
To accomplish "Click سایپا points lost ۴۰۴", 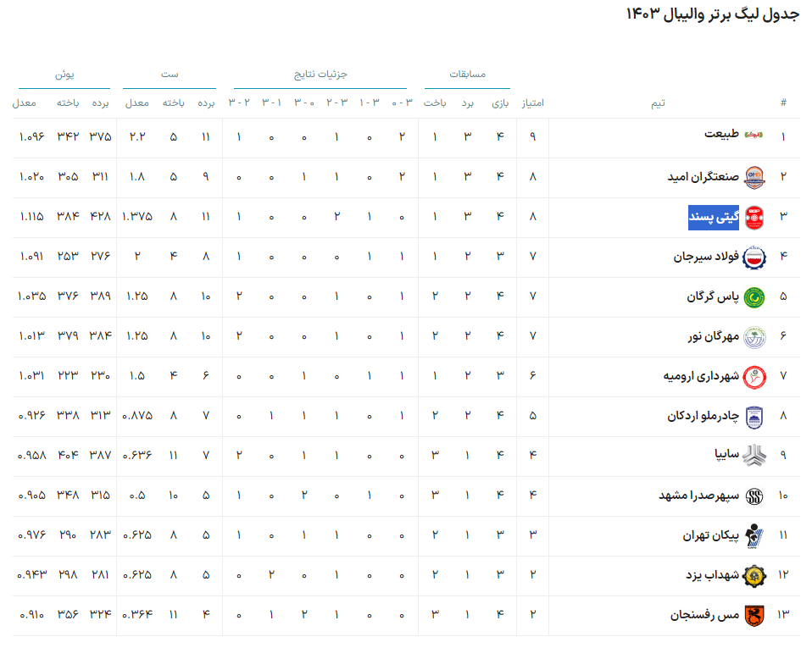I will (68, 456).
